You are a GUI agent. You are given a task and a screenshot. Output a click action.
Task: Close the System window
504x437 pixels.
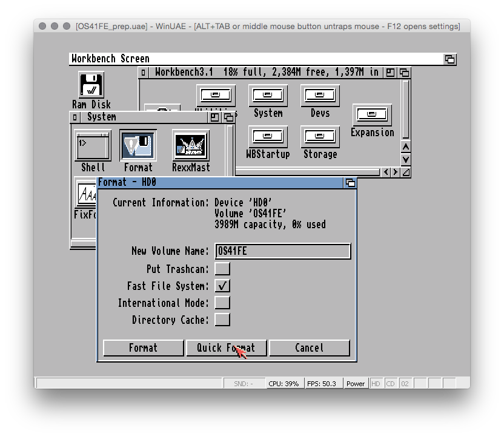pos(75,117)
